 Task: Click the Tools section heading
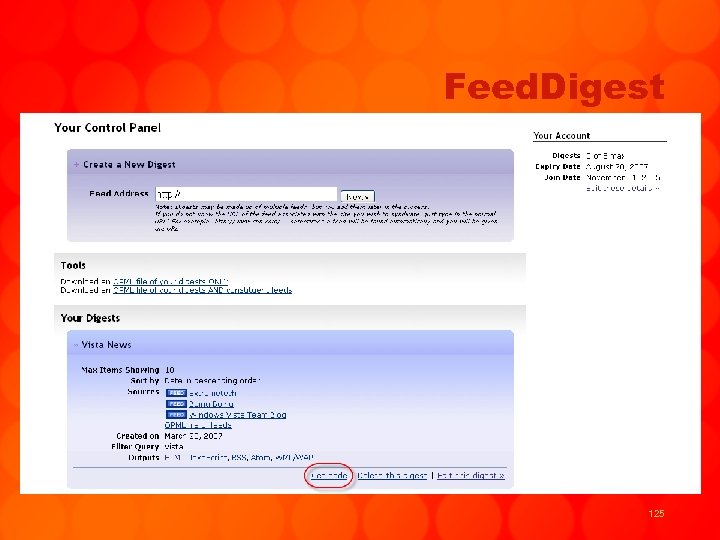[x=73, y=265]
